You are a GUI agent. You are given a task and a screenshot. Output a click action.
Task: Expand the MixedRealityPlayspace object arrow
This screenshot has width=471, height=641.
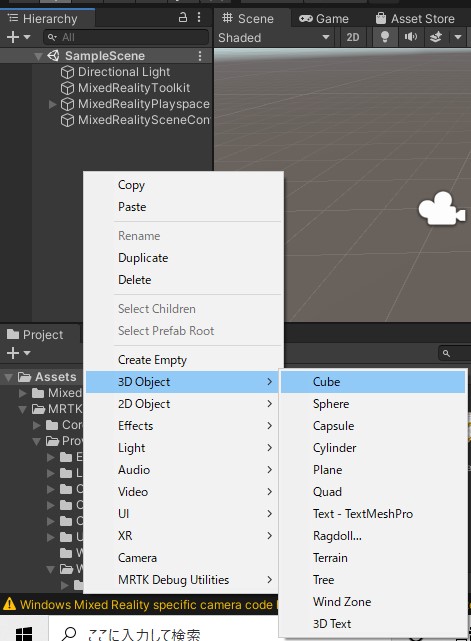[x=52, y=104]
